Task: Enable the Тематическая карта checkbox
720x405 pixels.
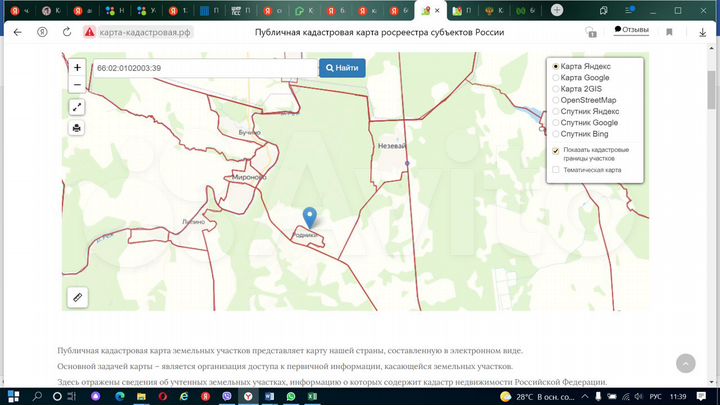Action: pos(556,170)
